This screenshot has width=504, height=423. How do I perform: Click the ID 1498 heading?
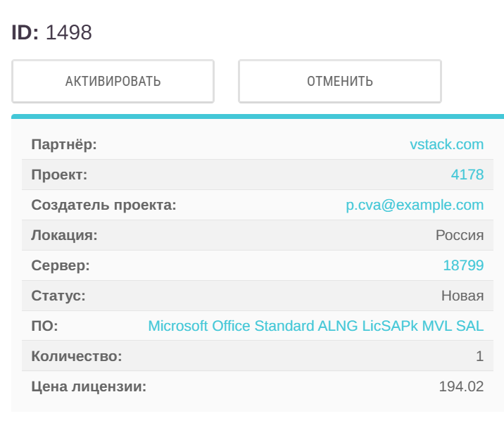click(x=51, y=32)
